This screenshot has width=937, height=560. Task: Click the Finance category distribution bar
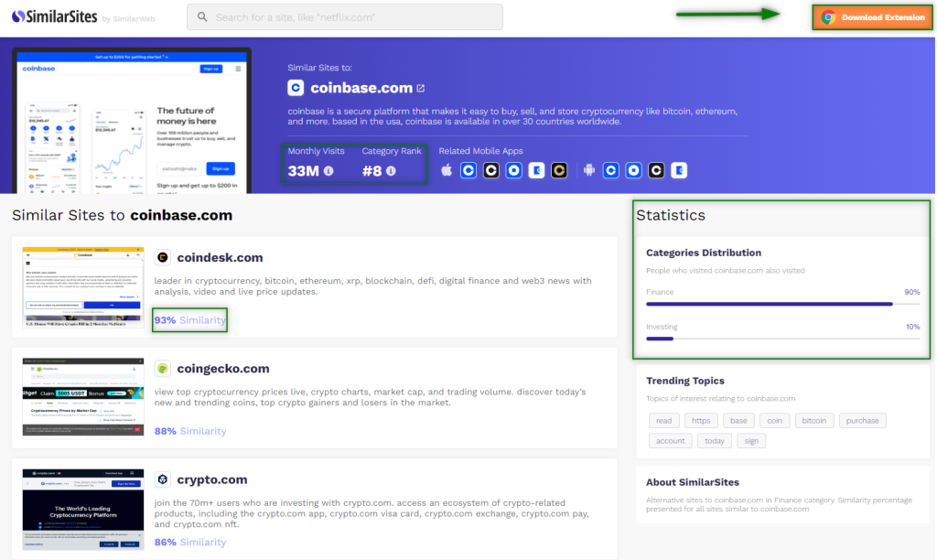point(782,304)
